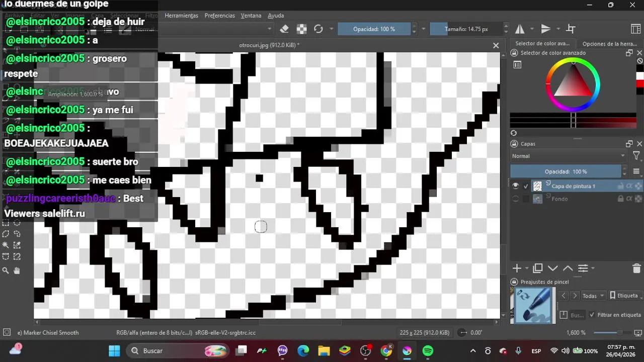Open the layer properties sliders icon
Screen dimensions: 644x362
pos(583,268)
